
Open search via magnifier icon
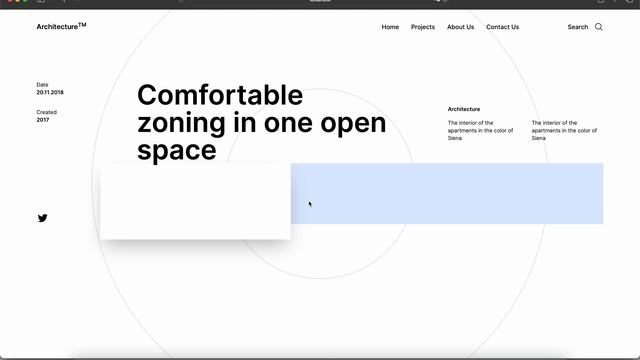click(x=598, y=27)
